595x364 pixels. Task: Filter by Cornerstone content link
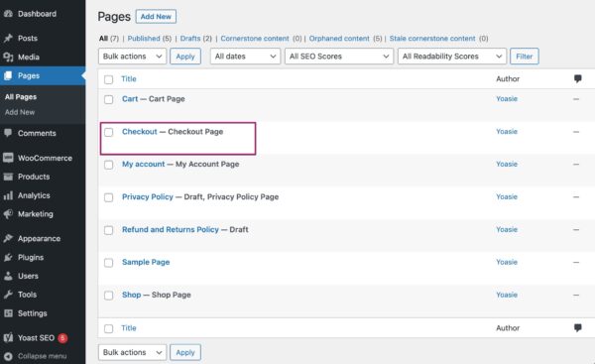coord(255,39)
